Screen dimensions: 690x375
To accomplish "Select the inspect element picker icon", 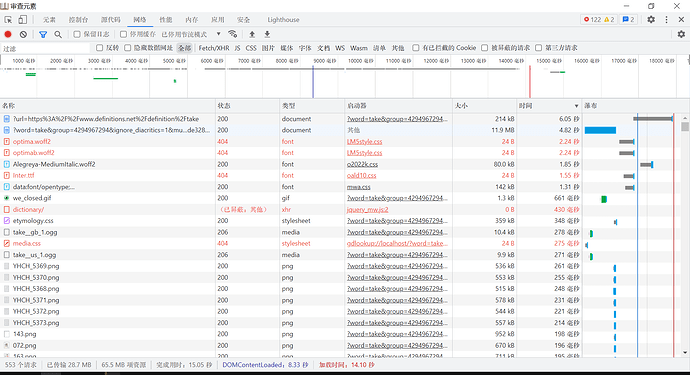I will pyautogui.click(x=8, y=19).
